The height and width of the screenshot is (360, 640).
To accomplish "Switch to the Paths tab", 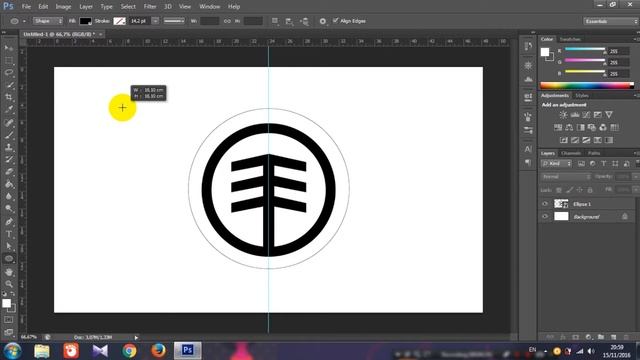I will coord(594,153).
